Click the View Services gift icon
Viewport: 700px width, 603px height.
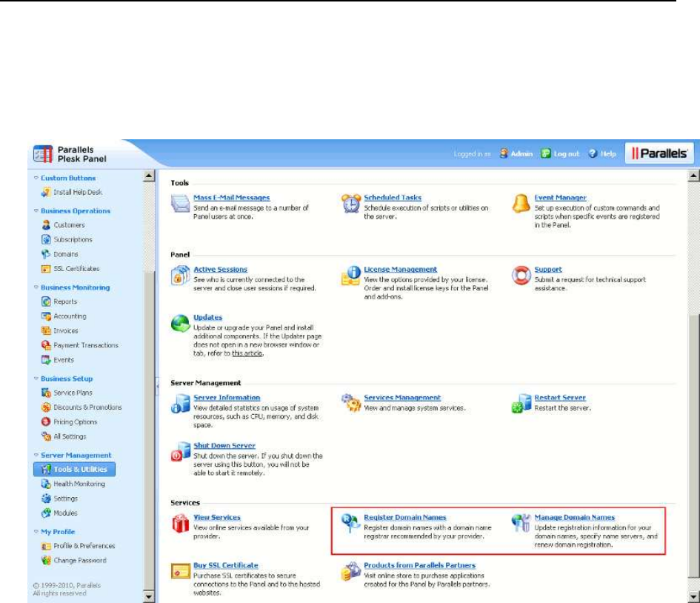180,523
